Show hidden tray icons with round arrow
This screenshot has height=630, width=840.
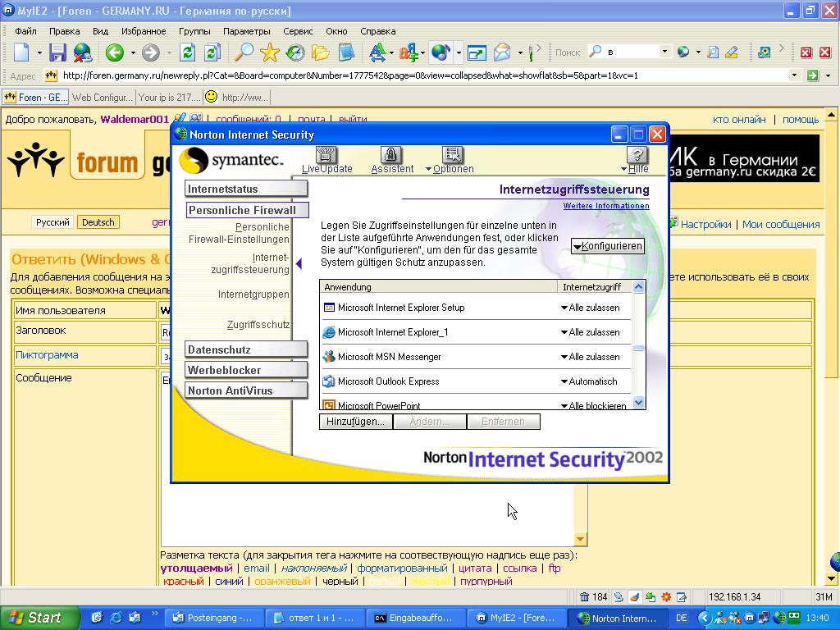(x=704, y=618)
